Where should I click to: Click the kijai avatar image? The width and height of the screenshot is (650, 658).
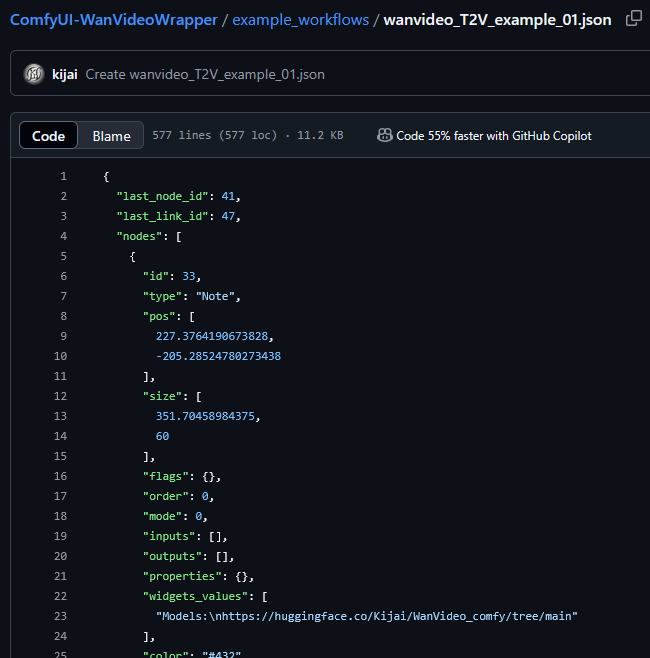pyautogui.click(x=34, y=74)
